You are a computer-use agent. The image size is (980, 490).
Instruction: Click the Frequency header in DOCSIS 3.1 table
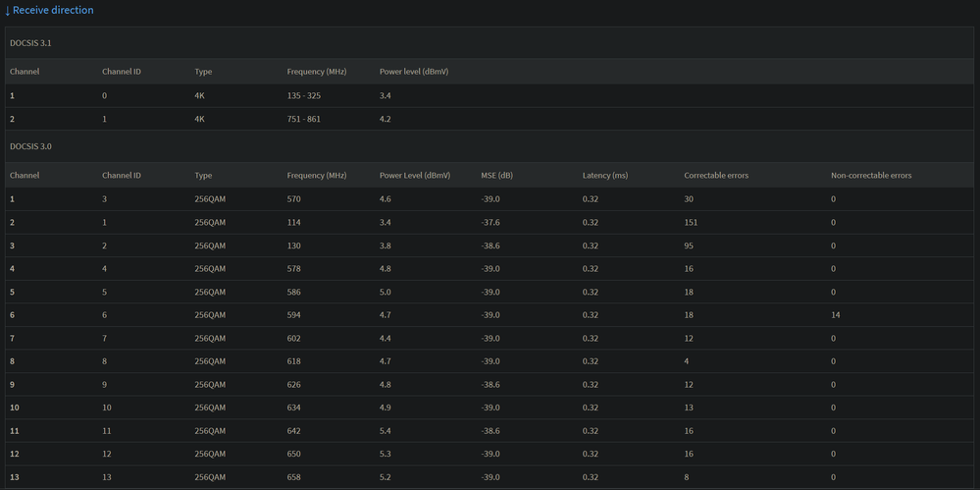pyautogui.click(x=316, y=72)
